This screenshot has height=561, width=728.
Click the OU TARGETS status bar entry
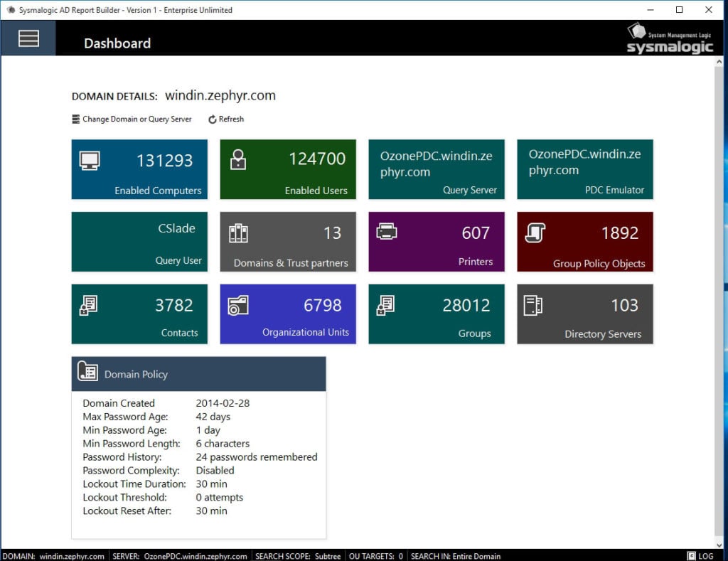(375, 556)
